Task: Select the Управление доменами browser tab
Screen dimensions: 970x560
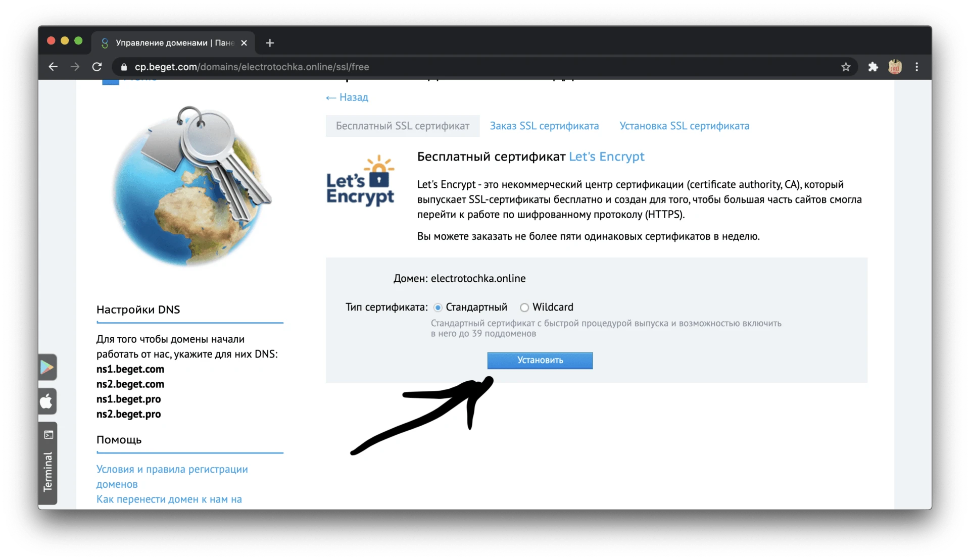Action: point(173,43)
